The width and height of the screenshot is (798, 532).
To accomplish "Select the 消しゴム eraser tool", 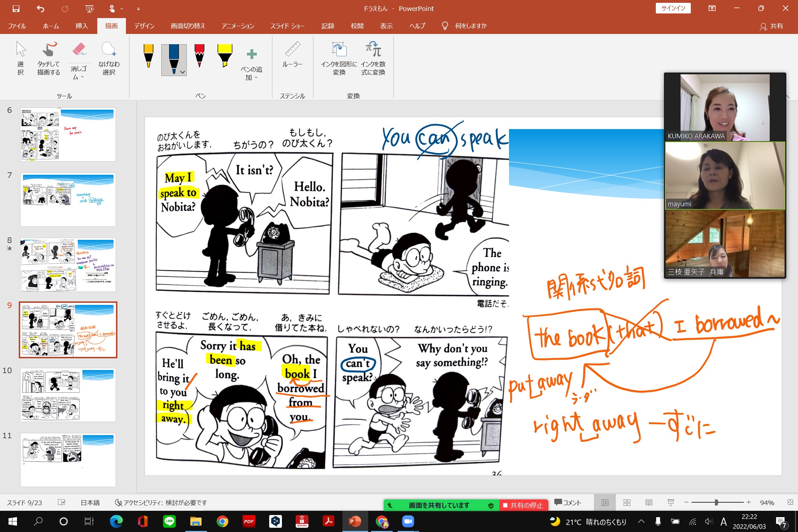I will tap(79, 53).
